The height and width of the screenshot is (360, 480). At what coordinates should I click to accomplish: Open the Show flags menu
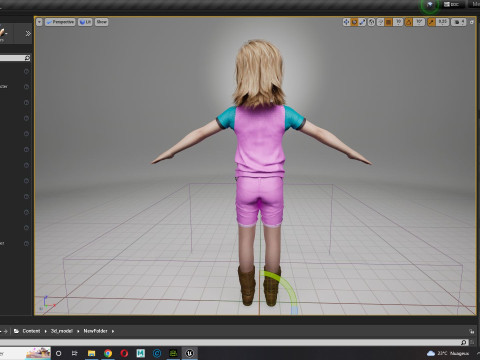(x=101, y=22)
